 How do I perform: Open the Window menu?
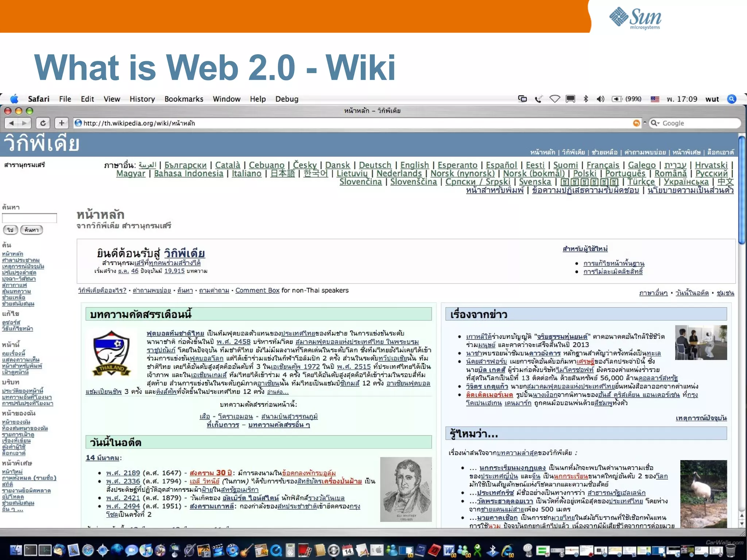click(227, 99)
